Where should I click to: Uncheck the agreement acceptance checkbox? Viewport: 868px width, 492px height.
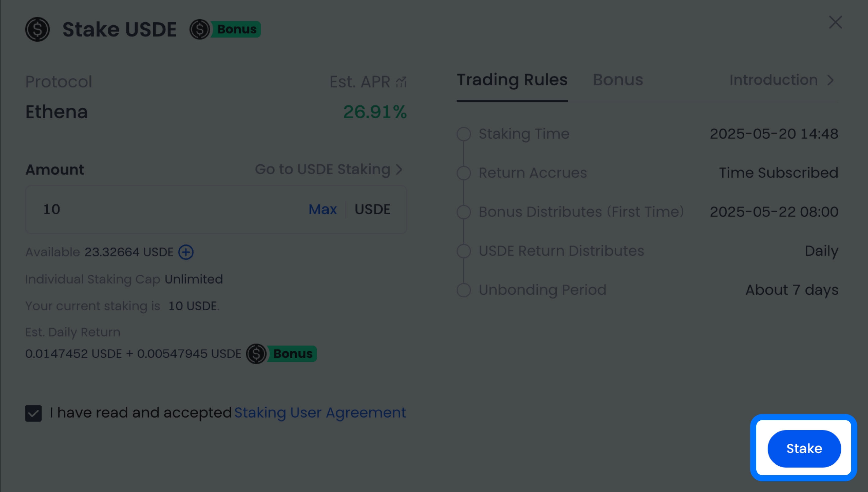33,413
